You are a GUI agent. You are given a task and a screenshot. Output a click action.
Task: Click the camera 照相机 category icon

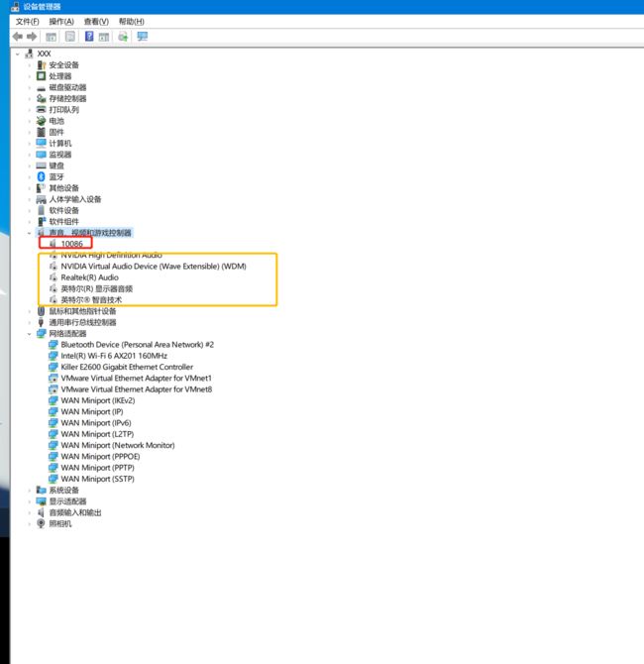click(41, 524)
